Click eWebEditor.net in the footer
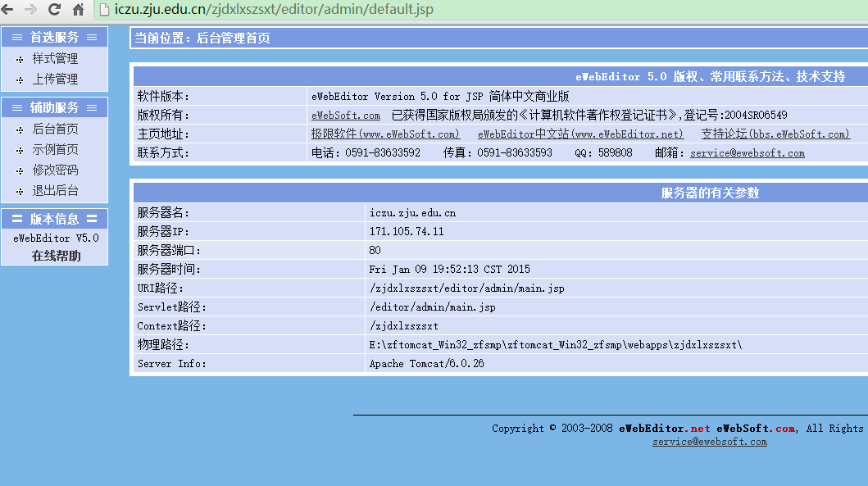The width and height of the screenshot is (868, 486). pyautogui.click(x=664, y=429)
